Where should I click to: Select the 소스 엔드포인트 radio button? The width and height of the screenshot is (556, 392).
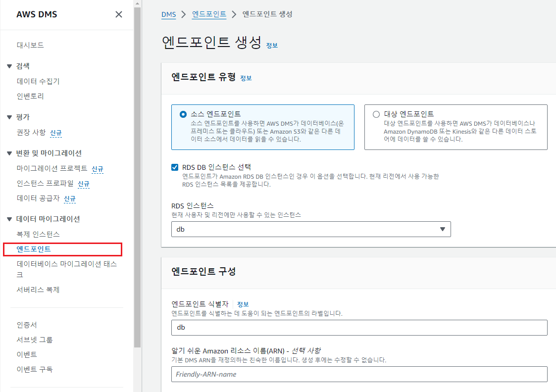pyautogui.click(x=183, y=114)
